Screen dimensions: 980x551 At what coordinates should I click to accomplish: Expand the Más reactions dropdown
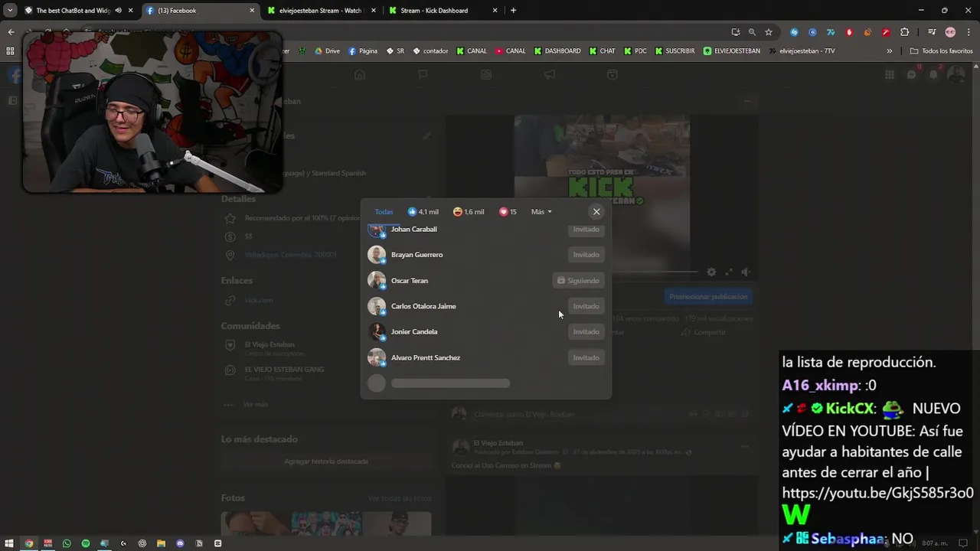[541, 212]
